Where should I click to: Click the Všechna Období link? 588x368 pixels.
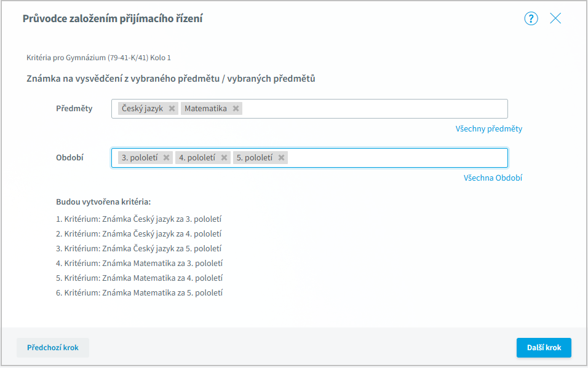(x=493, y=178)
